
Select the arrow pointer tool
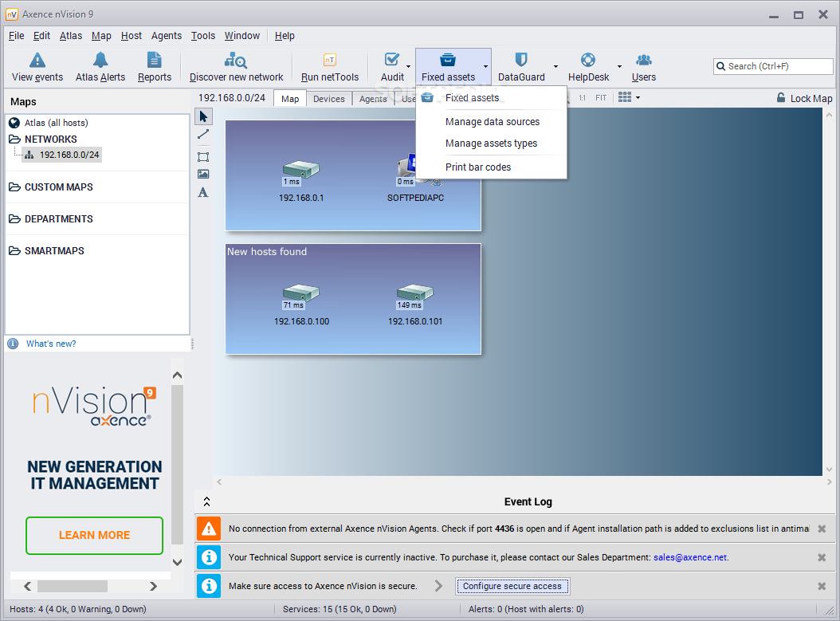click(x=203, y=116)
